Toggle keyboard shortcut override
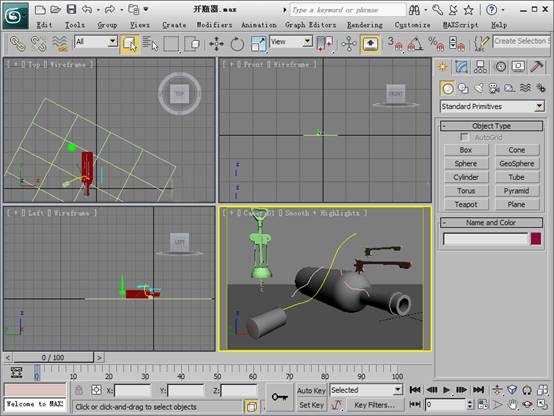 pyautogui.click(x=370, y=44)
